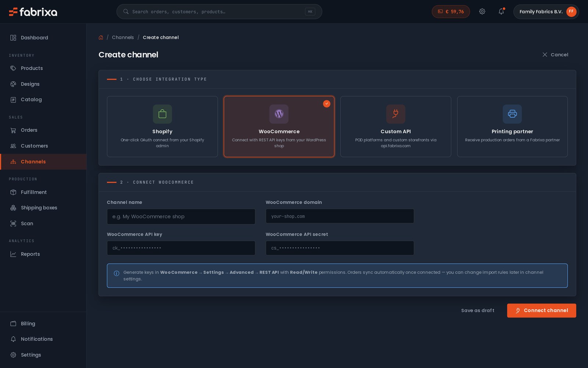Click the Channel name input field
The width and height of the screenshot is (588, 368).
[181, 216]
